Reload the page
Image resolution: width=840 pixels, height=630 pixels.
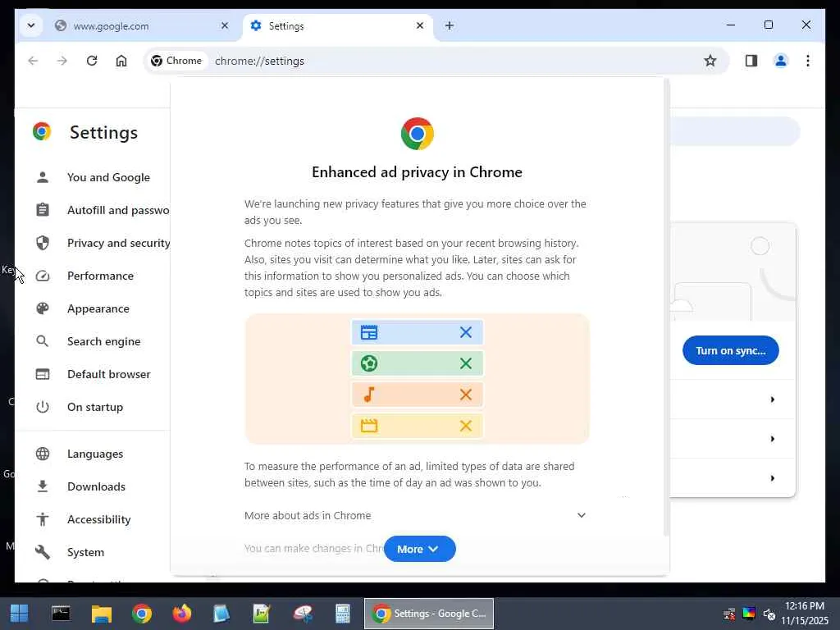tap(92, 61)
